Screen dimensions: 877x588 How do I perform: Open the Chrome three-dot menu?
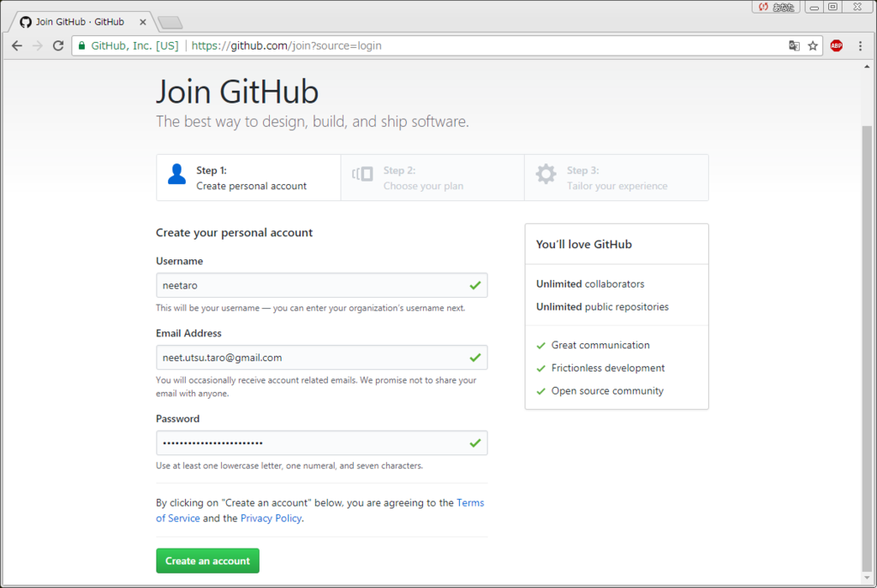click(860, 46)
